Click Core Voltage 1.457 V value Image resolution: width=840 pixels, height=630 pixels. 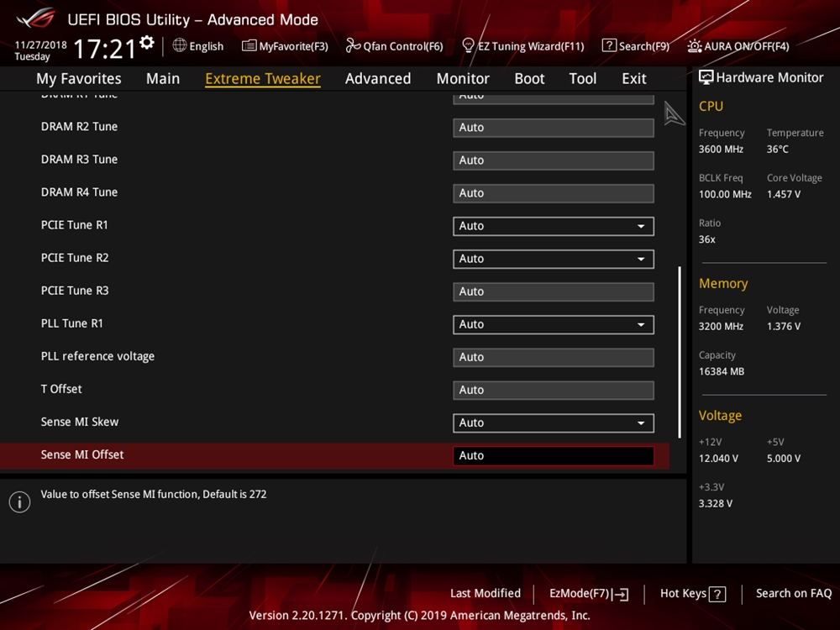coord(783,194)
